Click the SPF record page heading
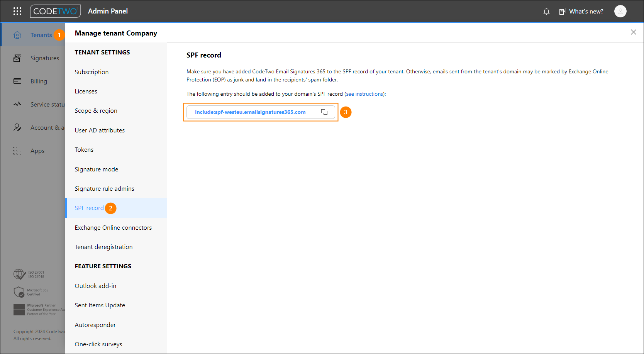The height and width of the screenshot is (354, 644). (204, 55)
